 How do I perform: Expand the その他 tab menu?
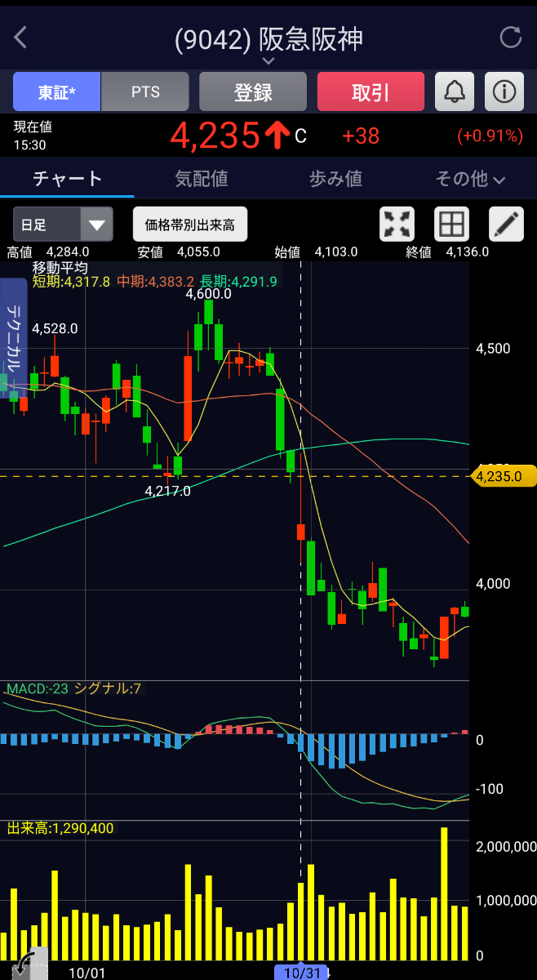[470, 179]
